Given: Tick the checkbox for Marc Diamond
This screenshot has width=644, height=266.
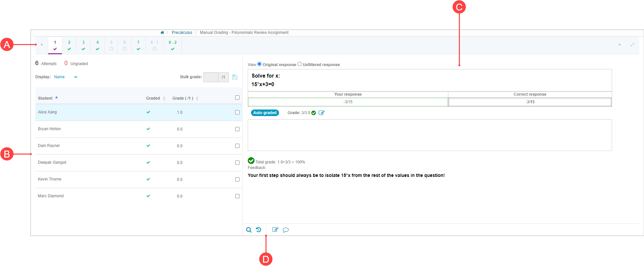Looking at the screenshot, I should click(x=237, y=196).
